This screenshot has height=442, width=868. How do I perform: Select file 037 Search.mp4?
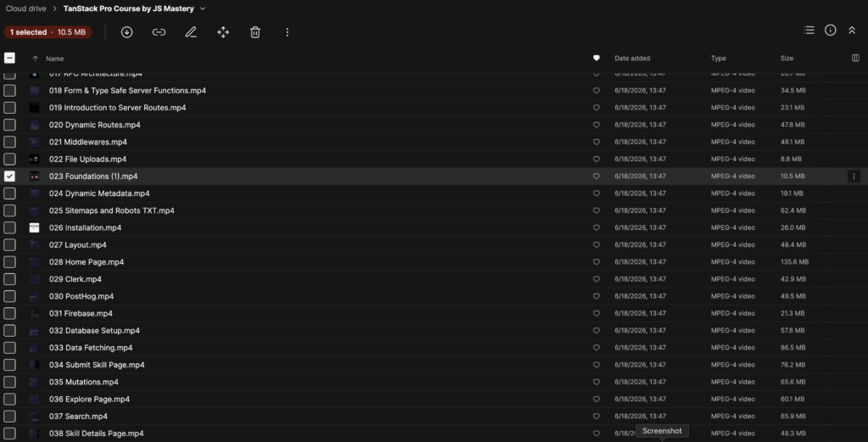[x=78, y=417]
